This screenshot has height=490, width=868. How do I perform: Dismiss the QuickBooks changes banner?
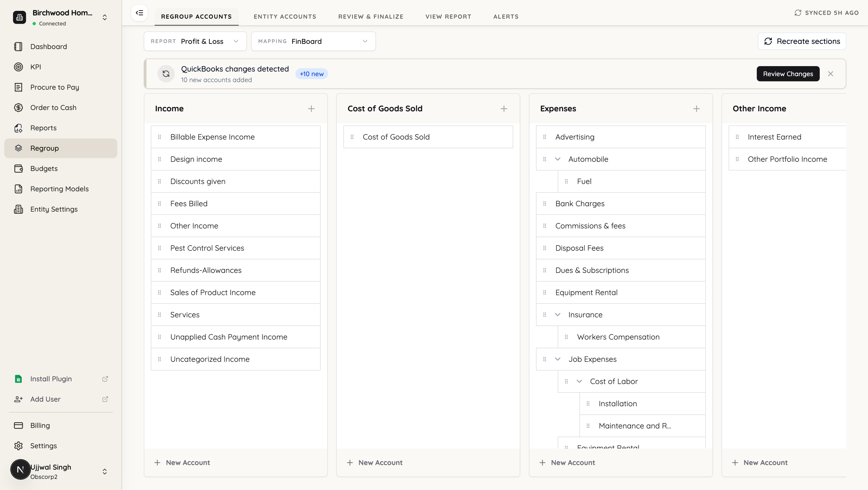pyautogui.click(x=831, y=74)
